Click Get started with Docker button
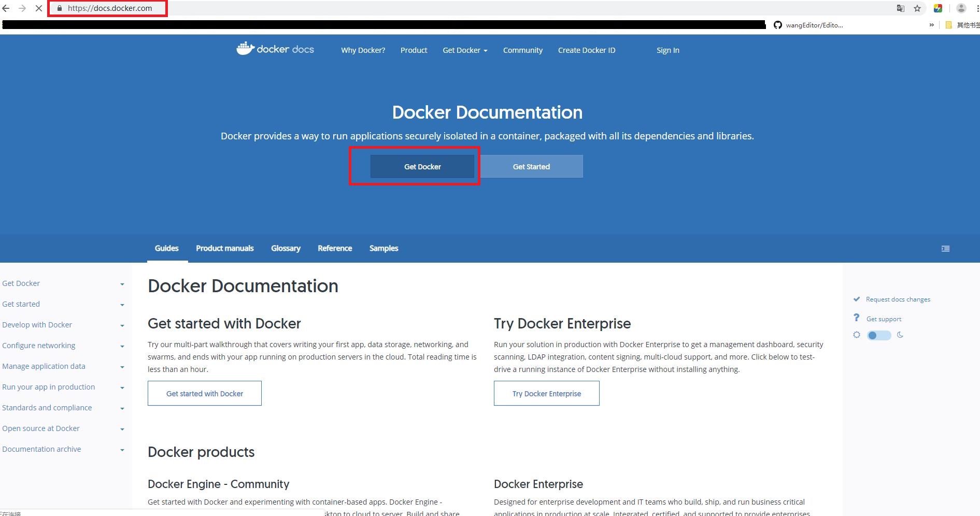 (x=205, y=393)
